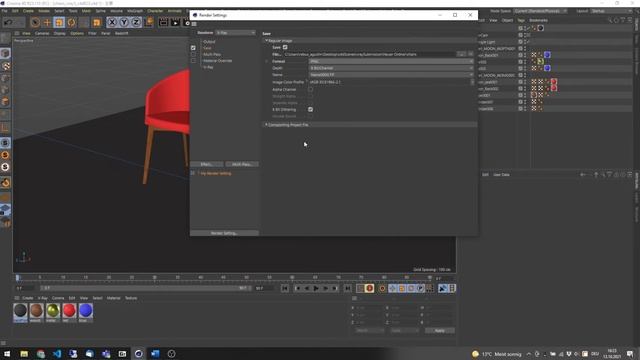Image resolution: width=640 pixels, height=360 pixels.
Task: Toggle the Save checkbox under Regular Image
Action: (285, 47)
